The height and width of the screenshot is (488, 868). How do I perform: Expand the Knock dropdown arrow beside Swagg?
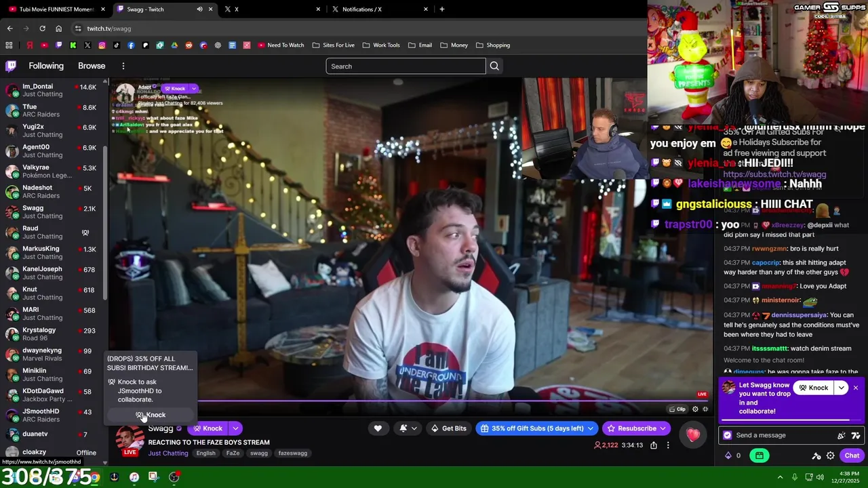click(235, 428)
